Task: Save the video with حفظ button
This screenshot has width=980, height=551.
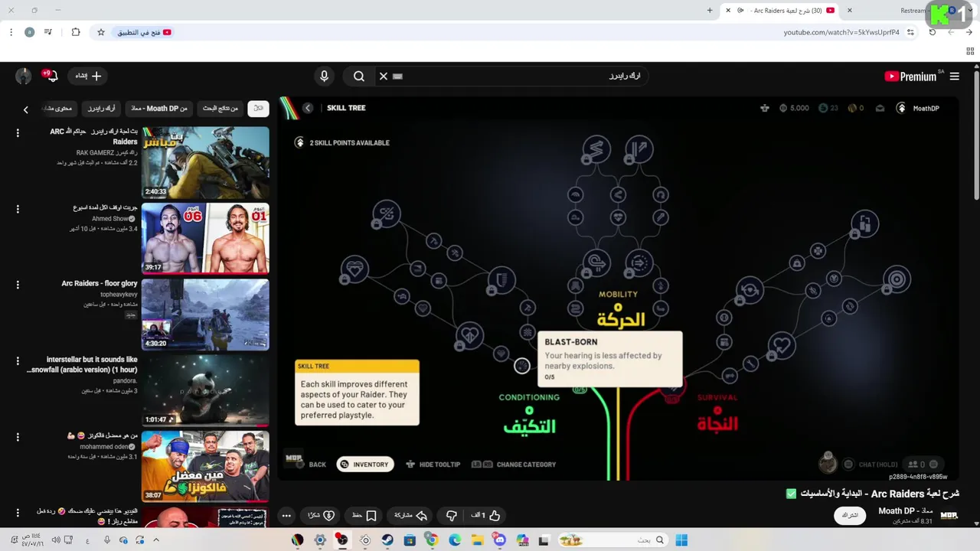Action: tap(364, 516)
